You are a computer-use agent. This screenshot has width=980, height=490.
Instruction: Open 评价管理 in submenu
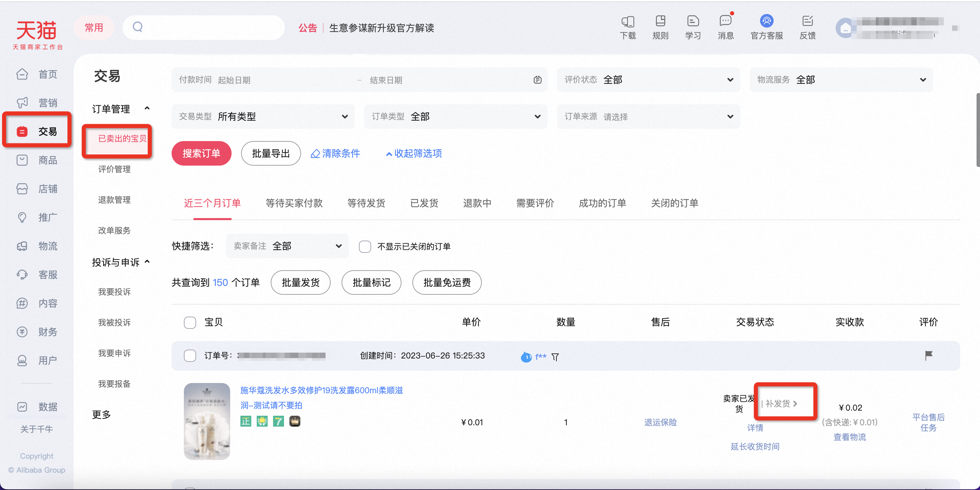[114, 169]
